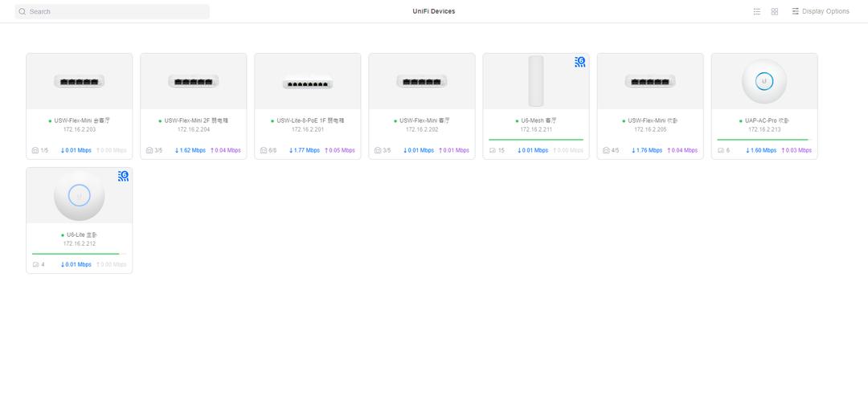The width and height of the screenshot is (868, 408).
Task: Click the 0.05 Mbps upload rate
Action: coord(339,150)
